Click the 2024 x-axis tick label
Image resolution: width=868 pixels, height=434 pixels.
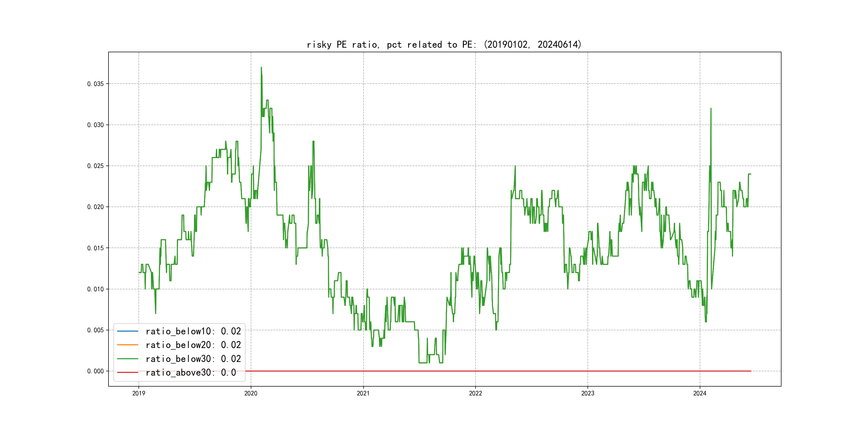(x=699, y=393)
